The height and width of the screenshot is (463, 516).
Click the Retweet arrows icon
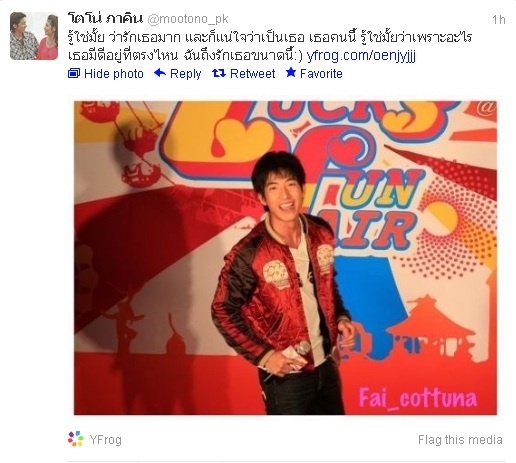click(219, 73)
